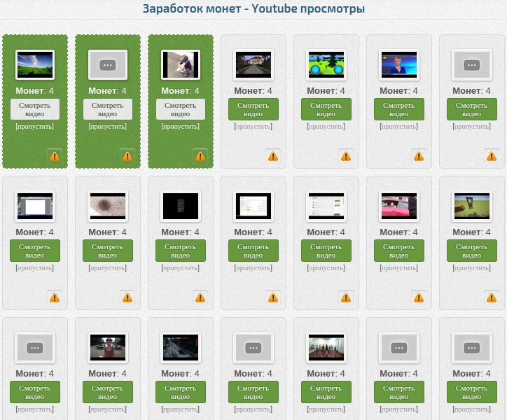The image size is (507, 420).
Task: Click warning icon under cartoon tree game video
Action: pyautogui.click(x=346, y=156)
